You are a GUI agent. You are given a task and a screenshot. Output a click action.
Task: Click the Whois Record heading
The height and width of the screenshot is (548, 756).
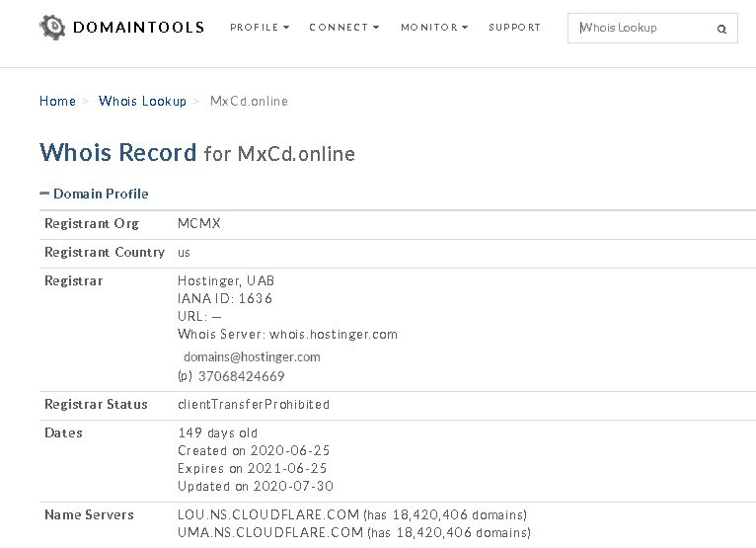point(118,152)
